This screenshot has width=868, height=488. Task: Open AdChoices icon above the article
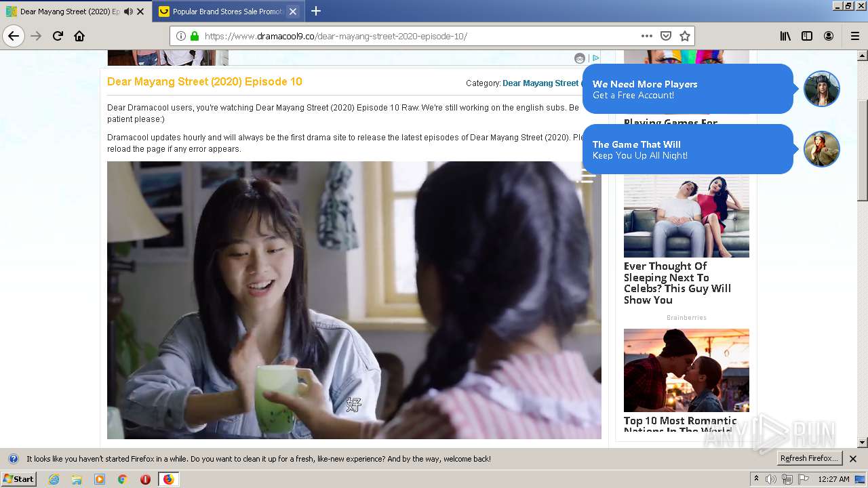click(x=595, y=58)
